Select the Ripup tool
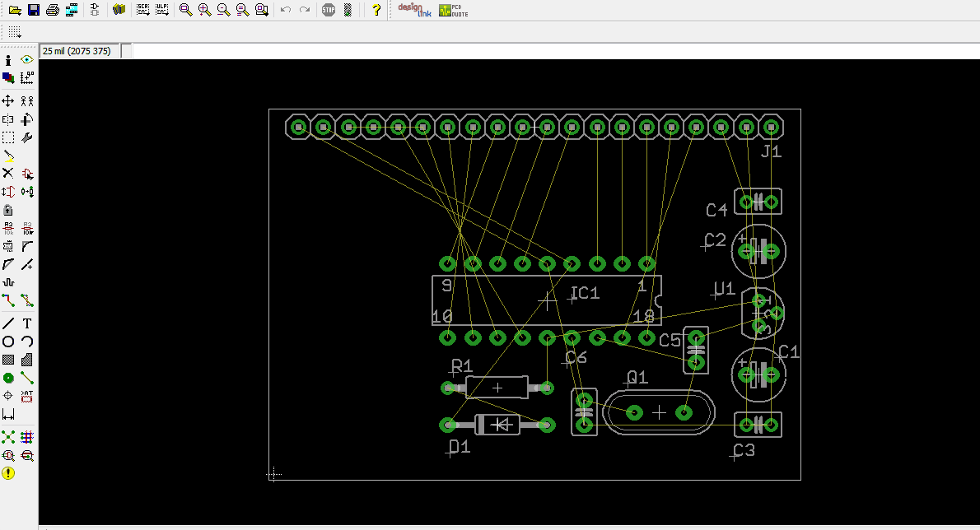 tap(27, 301)
